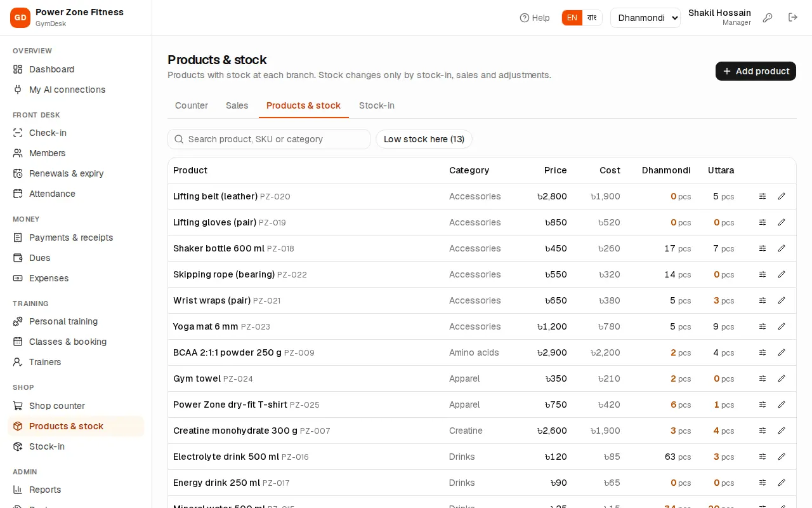This screenshot has width=812, height=508.
Task: Switch to the Sales tab
Action: pyautogui.click(x=237, y=105)
